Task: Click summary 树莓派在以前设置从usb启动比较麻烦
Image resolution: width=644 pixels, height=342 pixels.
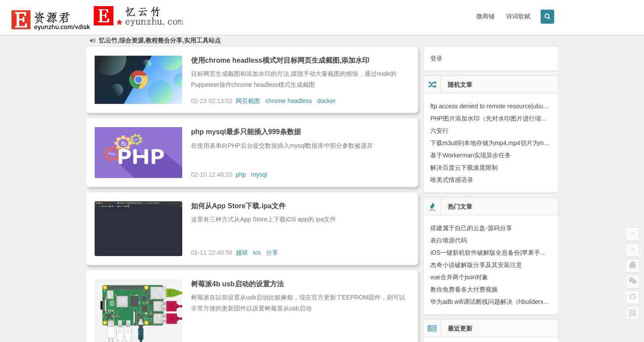Action: 298,303
